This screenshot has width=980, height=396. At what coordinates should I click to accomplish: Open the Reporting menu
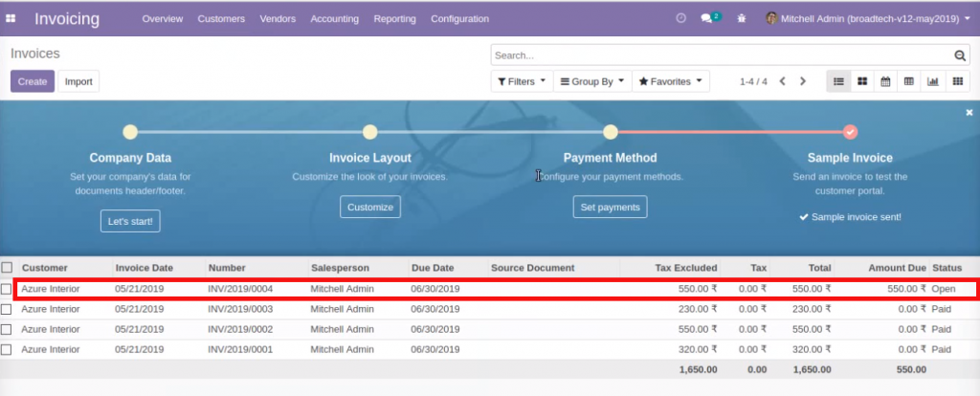tap(395, 19)
